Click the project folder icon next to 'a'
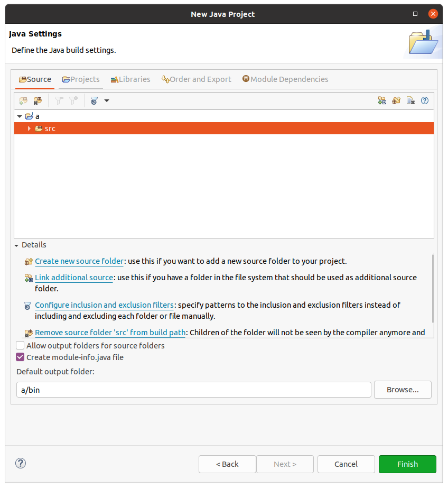Screen dimensions: 448x488 [29, 116]
